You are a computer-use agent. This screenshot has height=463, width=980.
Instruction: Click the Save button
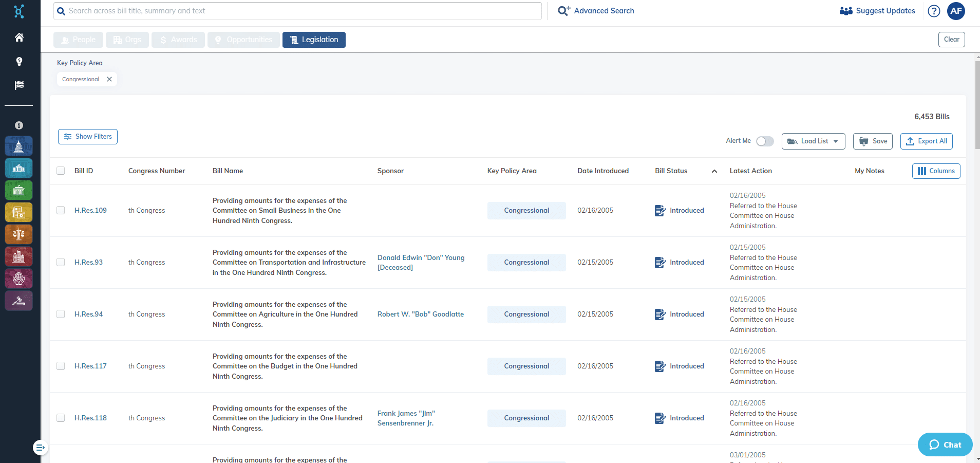873,141
